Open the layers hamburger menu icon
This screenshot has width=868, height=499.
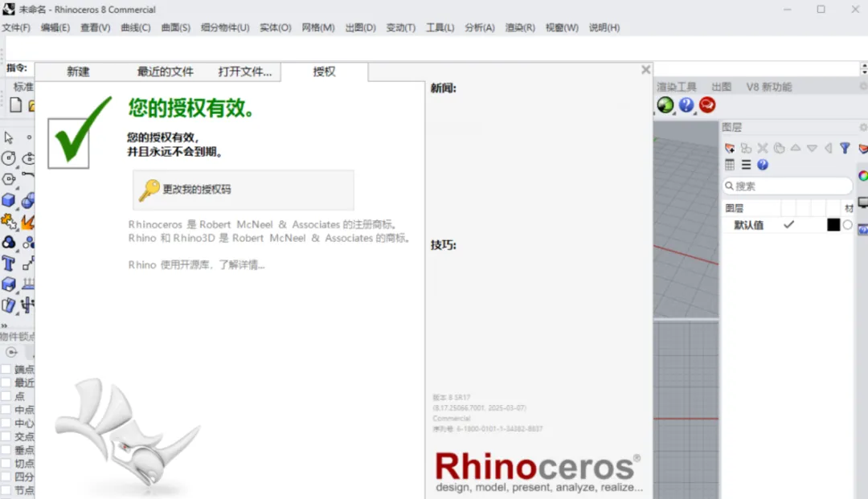point(746,164)
